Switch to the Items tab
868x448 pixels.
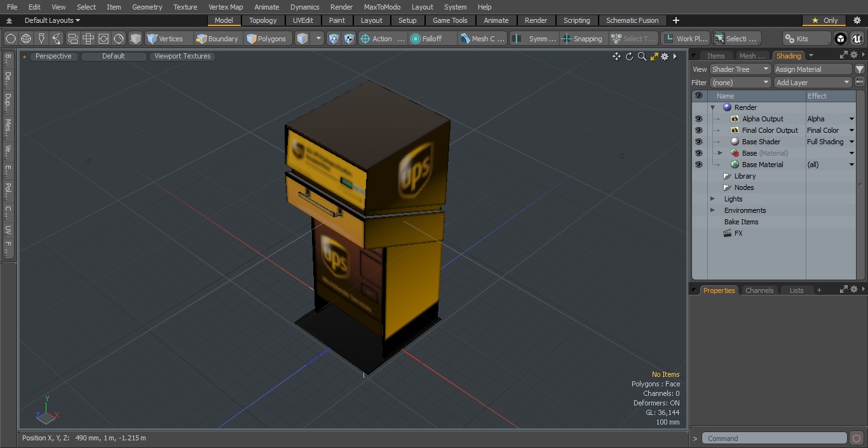pos(715,56)
